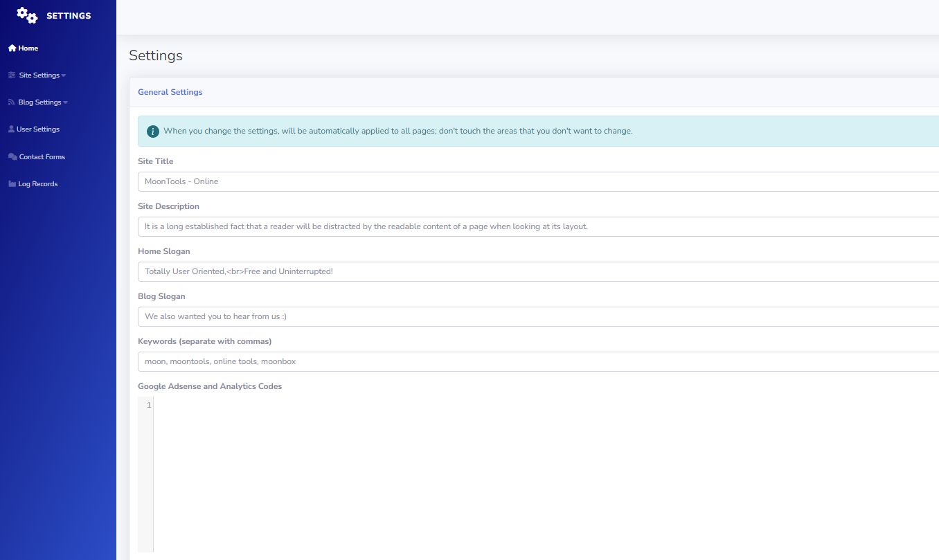Click the Keywords (separate with commas) label
Viewport: 939px width, 560px height.
click(x=205, y=341)
